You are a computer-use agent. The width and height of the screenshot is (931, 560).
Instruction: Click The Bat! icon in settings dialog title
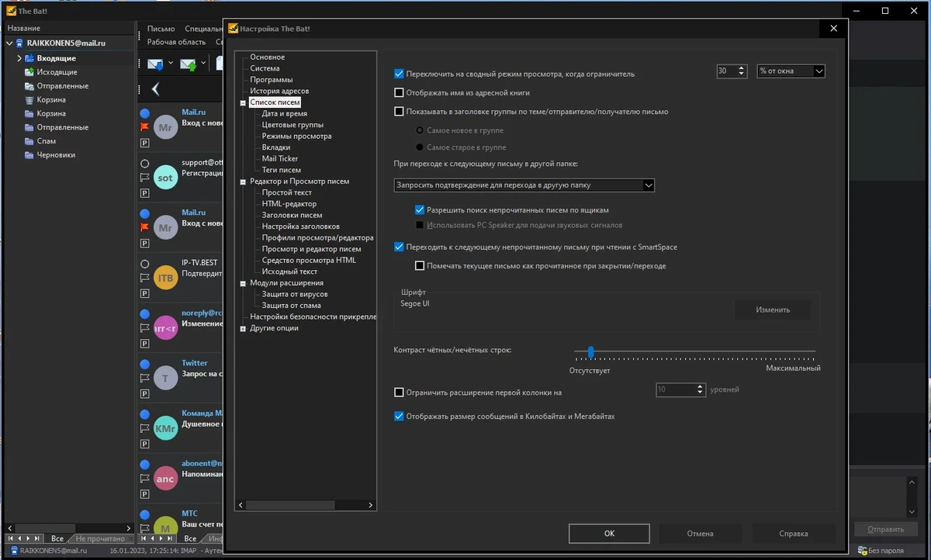pyautogui.click(x=233, y=29)
